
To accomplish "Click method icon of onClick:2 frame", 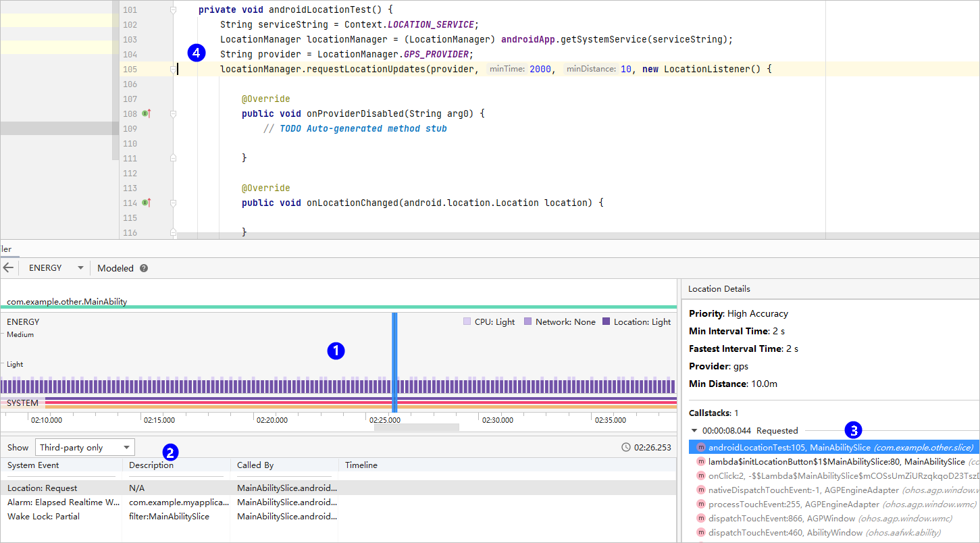I will tap(701, 476).
